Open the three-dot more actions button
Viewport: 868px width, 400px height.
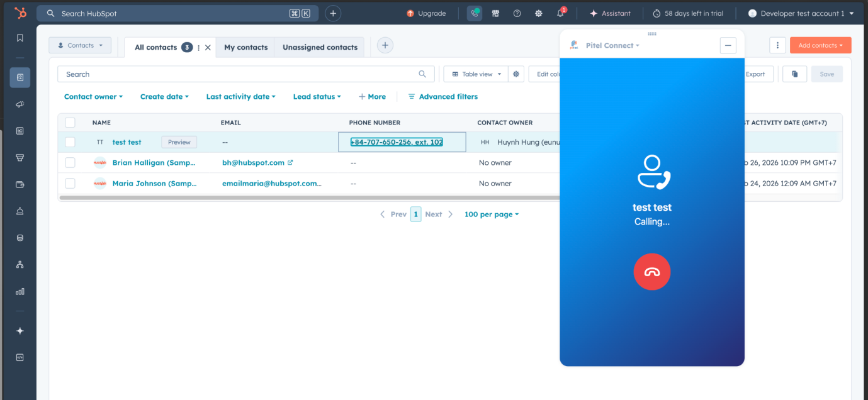point(778,45)
